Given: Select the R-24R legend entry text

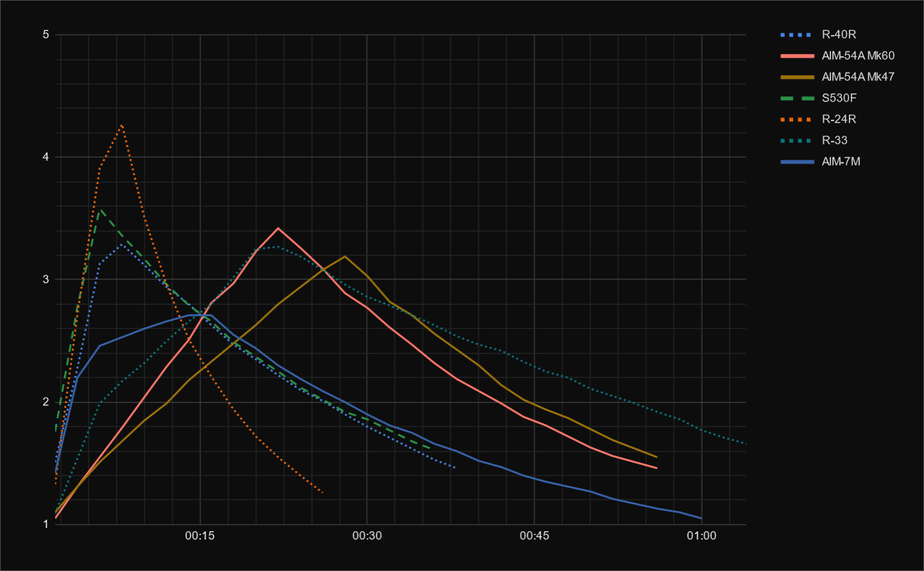Looking at the screenshot, I should (839, 119).
